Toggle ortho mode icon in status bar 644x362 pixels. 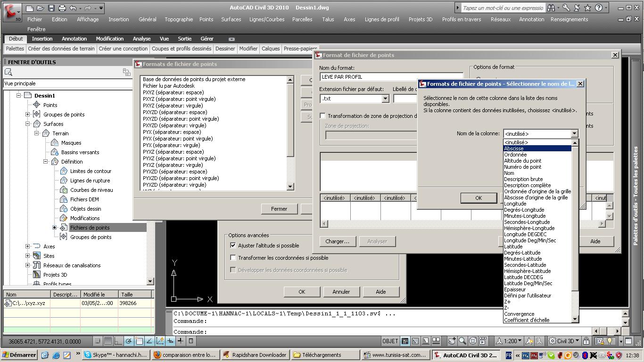pyautogui.click(x=118, y=341)
